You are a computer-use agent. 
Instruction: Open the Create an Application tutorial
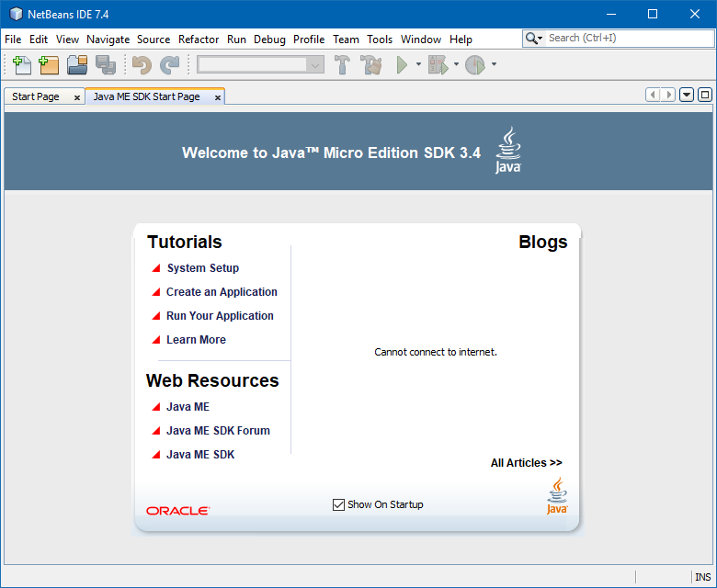pyautogui.click(x=222, y=292)
